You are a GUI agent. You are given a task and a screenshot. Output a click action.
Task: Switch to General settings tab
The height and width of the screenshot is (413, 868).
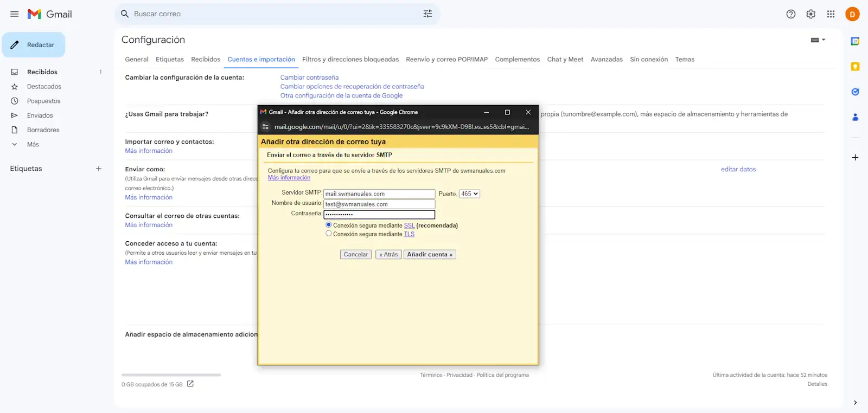[x=137, y=60]
